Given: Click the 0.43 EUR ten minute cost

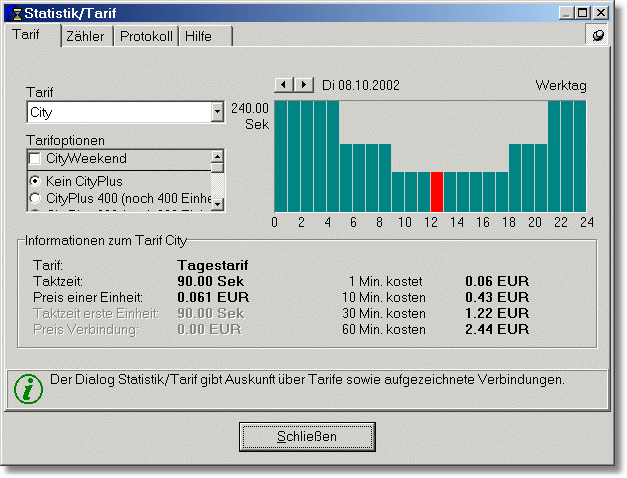Looking at the screenshot, I should tap(497, 297).
